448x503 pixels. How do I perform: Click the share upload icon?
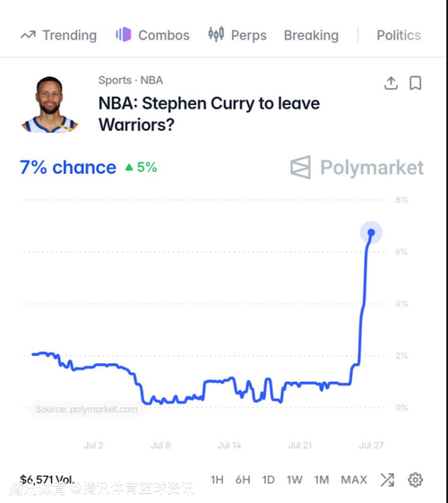tap(391, 83)
